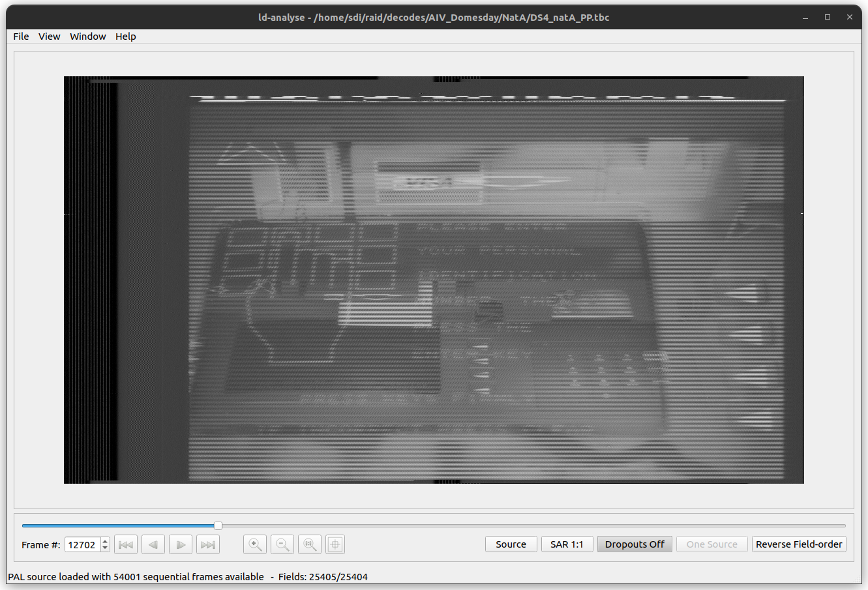The image size is (868, 590).
Task: Click the zoom in magnifier icon
Action: tap(255, 544)
